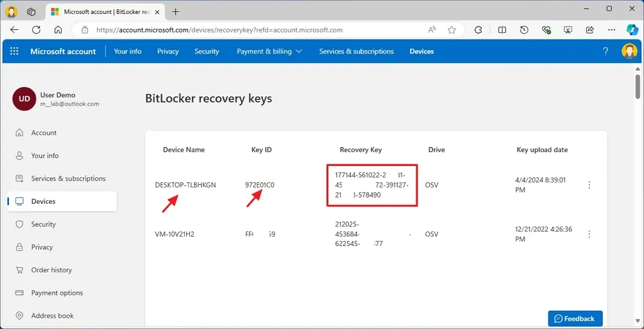
Task: Open account manager profile picture in header
Action: [629, 52]
